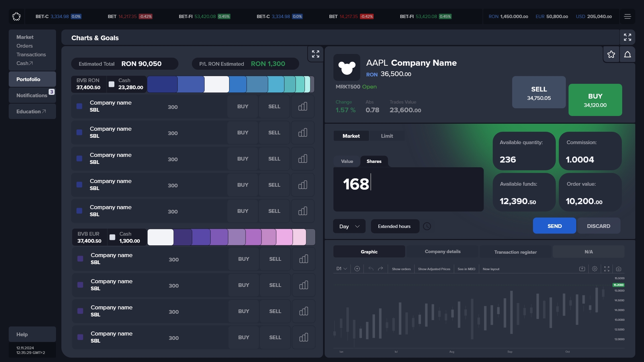The height and width of the screenshot is (362, 644).
Task: Download chart data icon
Action: 582,269
